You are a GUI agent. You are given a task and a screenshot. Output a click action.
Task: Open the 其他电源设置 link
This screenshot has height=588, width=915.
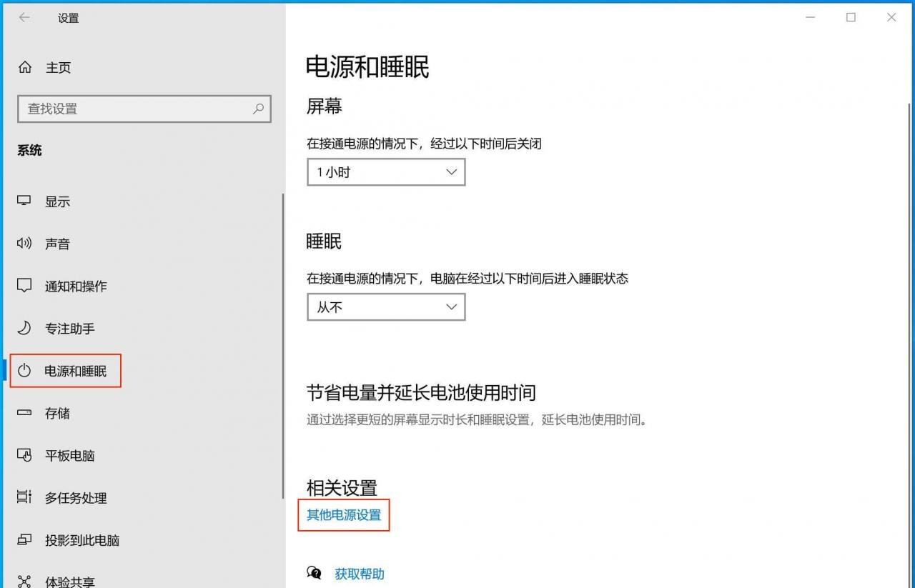point(344,515)
